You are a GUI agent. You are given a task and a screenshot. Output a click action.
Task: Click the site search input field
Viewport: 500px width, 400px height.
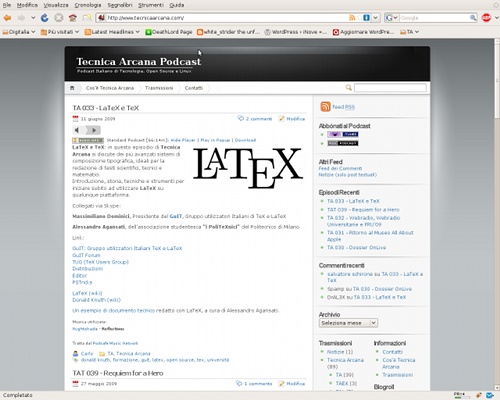[x=390, y=88]
